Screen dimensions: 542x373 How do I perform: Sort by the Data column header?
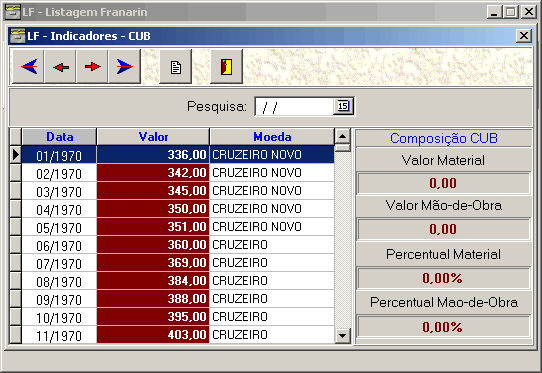tap(59, 137)
